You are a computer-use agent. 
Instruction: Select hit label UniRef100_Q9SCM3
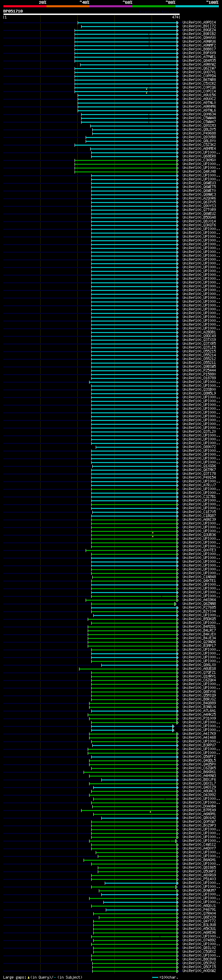(x=199, y=125)
